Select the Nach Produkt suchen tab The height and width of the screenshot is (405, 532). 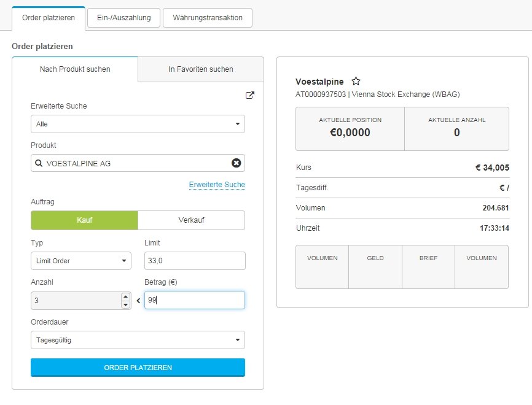(x=75, y=69)
